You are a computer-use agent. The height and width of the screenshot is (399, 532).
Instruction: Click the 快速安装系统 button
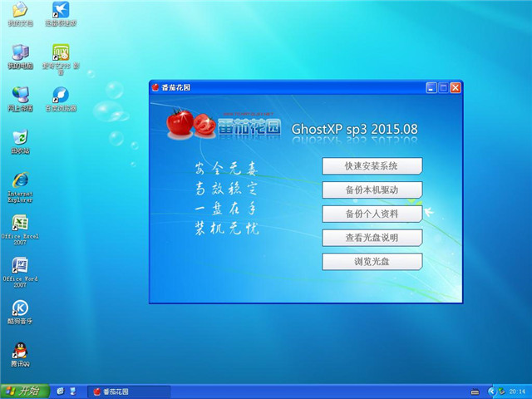coord(372,166)
